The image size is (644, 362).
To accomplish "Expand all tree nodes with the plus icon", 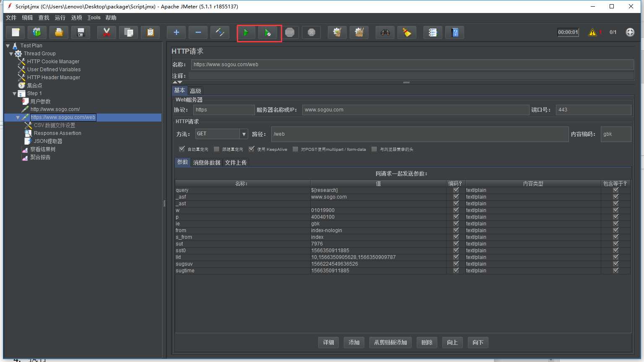I will pos(177,32).
